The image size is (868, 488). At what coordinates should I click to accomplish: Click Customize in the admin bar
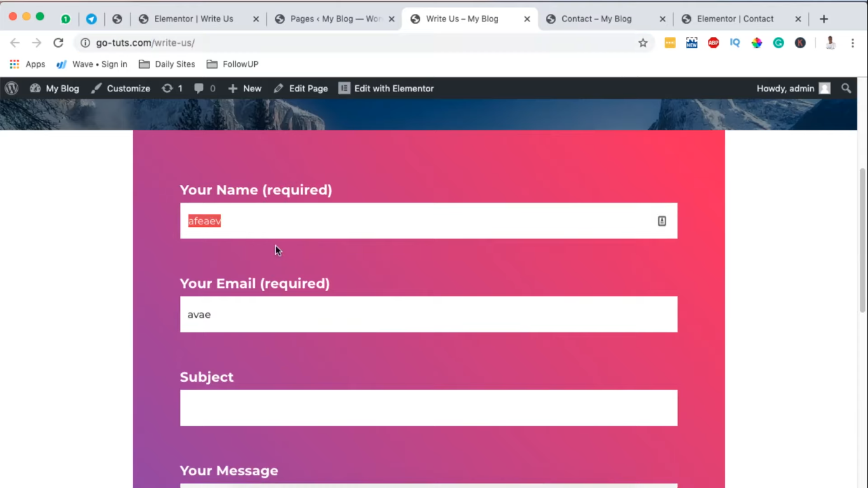pos(121,88)
